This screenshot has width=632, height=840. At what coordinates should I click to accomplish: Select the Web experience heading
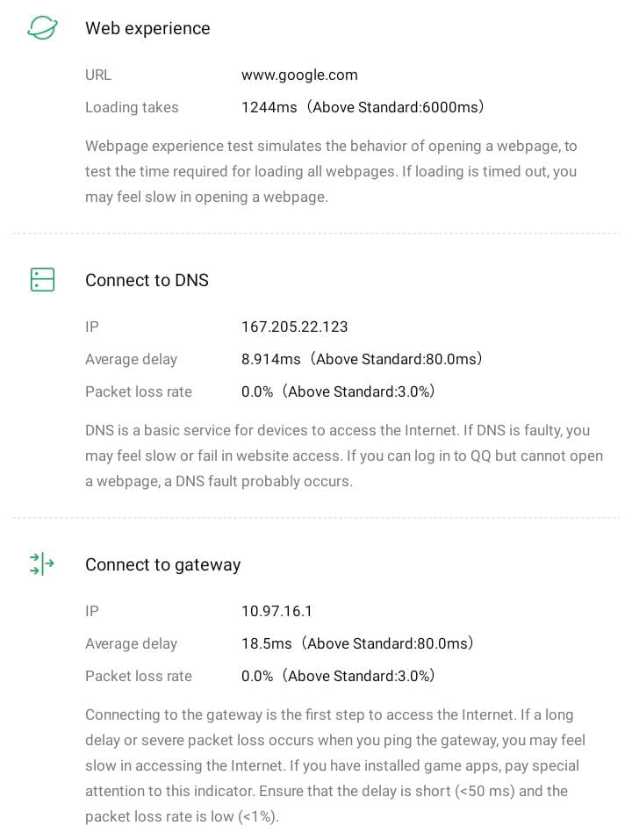[147, 28]
